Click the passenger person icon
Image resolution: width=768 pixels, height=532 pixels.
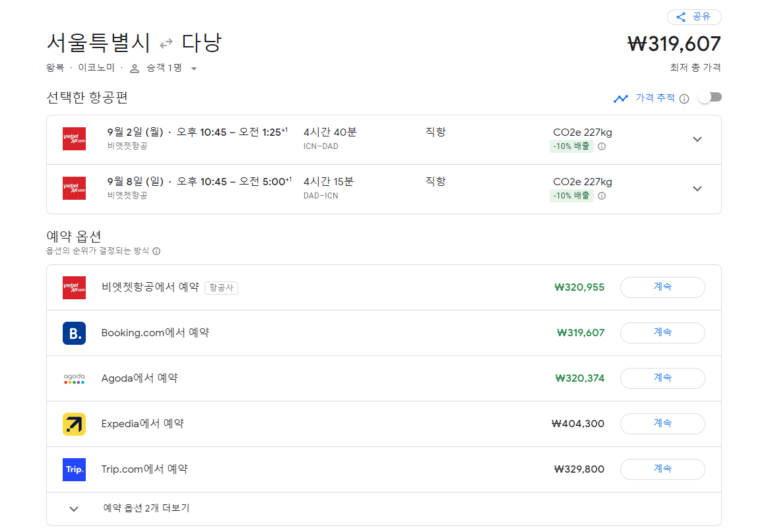pos(135,68)
